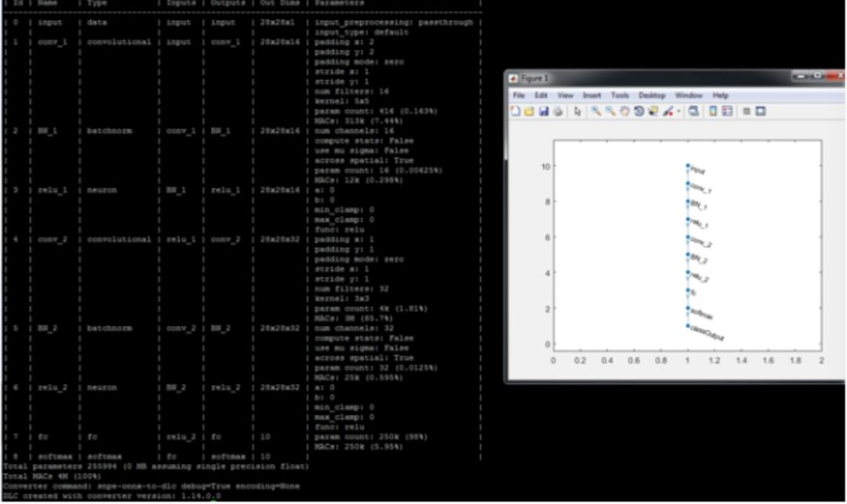The width and height of the screenshot is (847, 504).
Task: Click the Show Plot Tools and Dock icon
Action: pyautogui.click(x=761, y=111)
